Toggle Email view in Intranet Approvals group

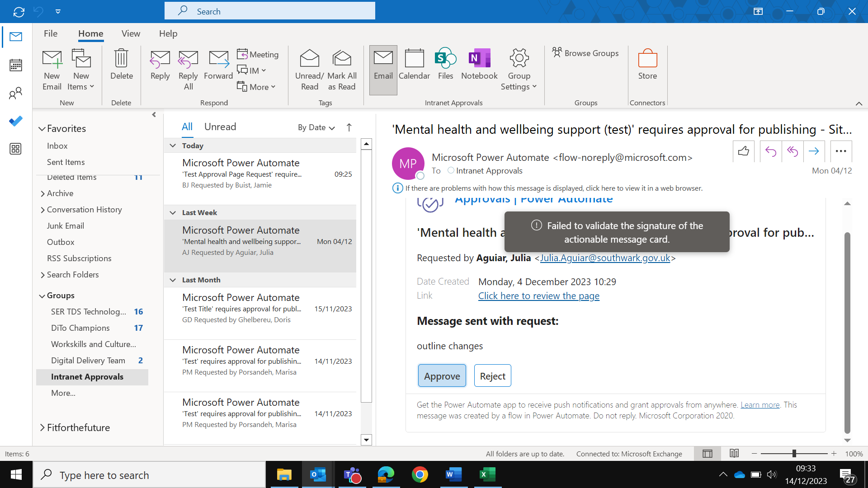pyautogui.click(x=383, y=70)
